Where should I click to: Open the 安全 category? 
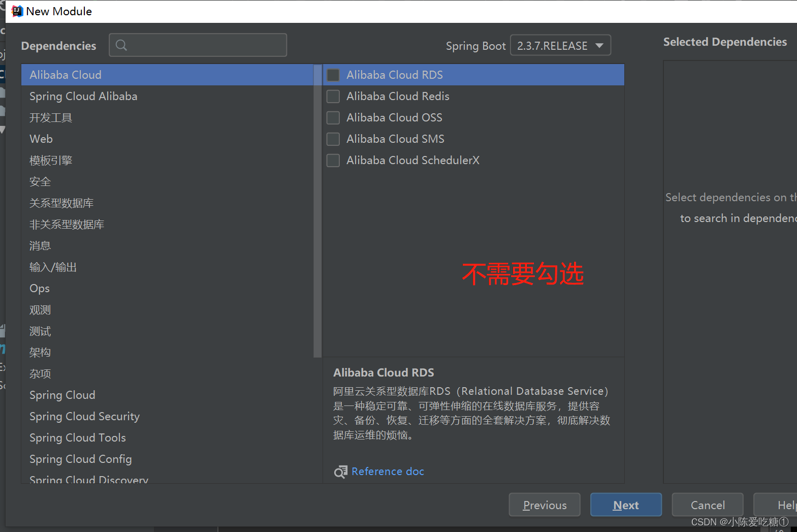[168, 181]
